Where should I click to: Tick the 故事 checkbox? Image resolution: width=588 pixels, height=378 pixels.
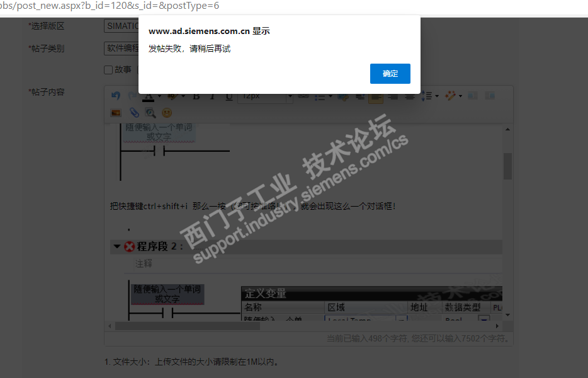pyautogui.click(x=108, y=70)
